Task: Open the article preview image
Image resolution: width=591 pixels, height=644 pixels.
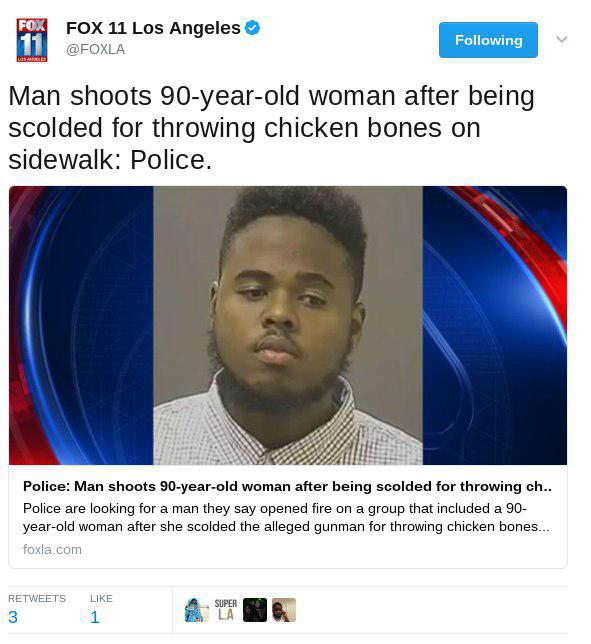Action: [x=288, y=325]
